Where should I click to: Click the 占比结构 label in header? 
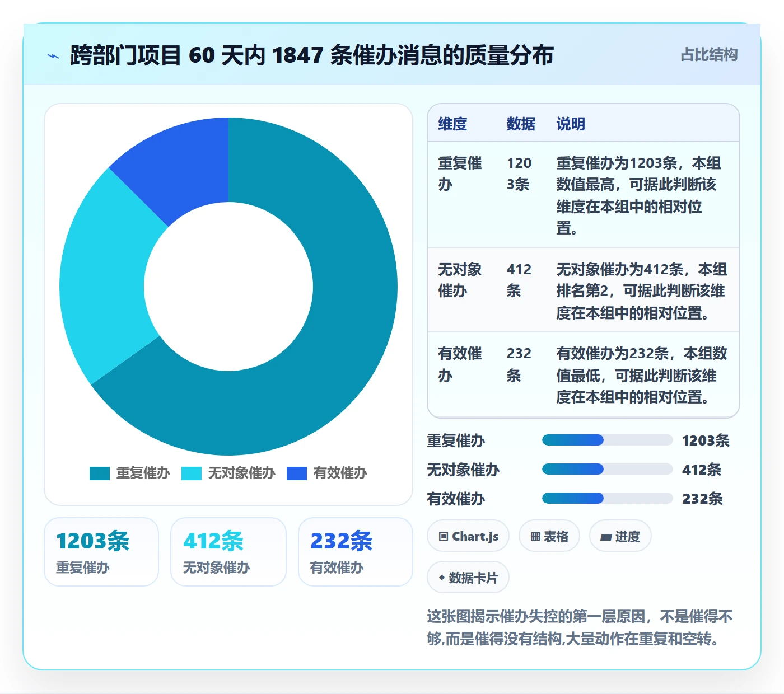(709, 55)
